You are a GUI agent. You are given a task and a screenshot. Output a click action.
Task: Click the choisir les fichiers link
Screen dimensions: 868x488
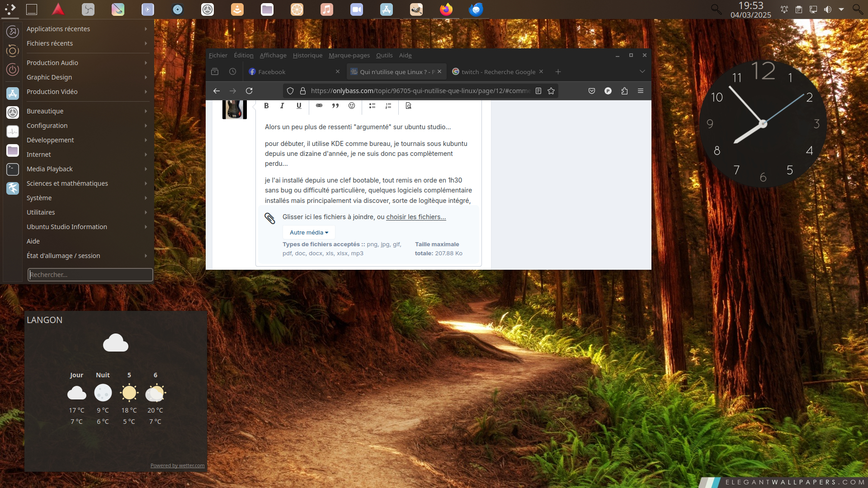(x=415, y=217)
